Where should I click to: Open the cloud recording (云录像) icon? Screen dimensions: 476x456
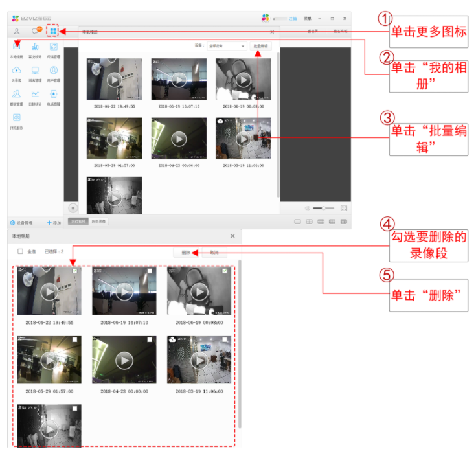tap(17, 70)
